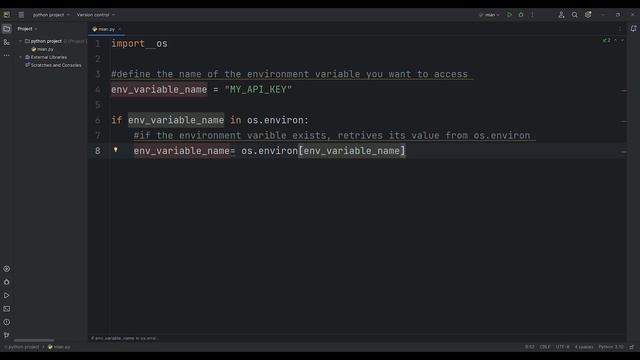The height and width of the screenshot is (360, 640).
Task: Open the Terminal tool window
Action: point(7,309)
